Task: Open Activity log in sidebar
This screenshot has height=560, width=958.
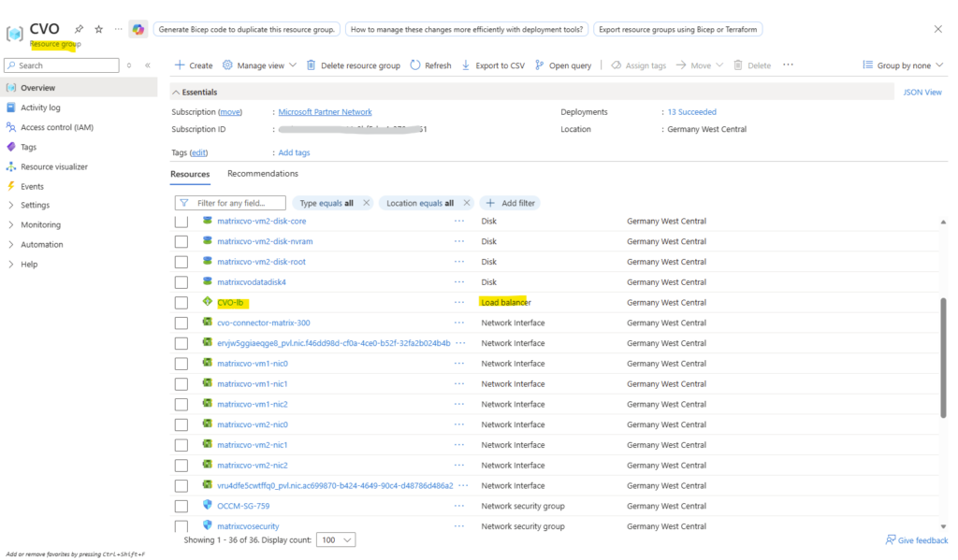Action: [x=40, y=108]
